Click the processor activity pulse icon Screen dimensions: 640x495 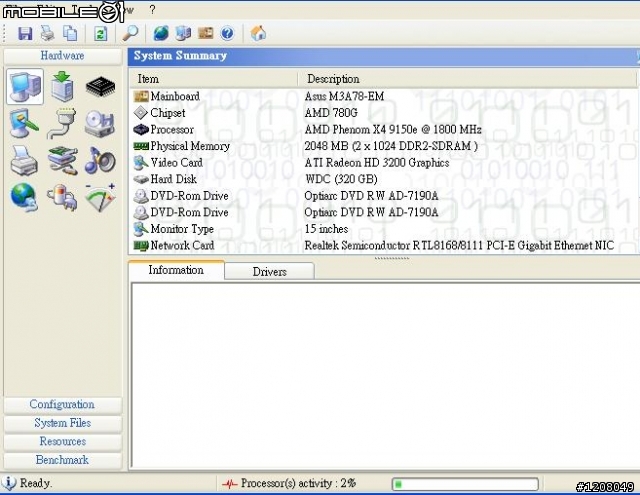(230, 484)
